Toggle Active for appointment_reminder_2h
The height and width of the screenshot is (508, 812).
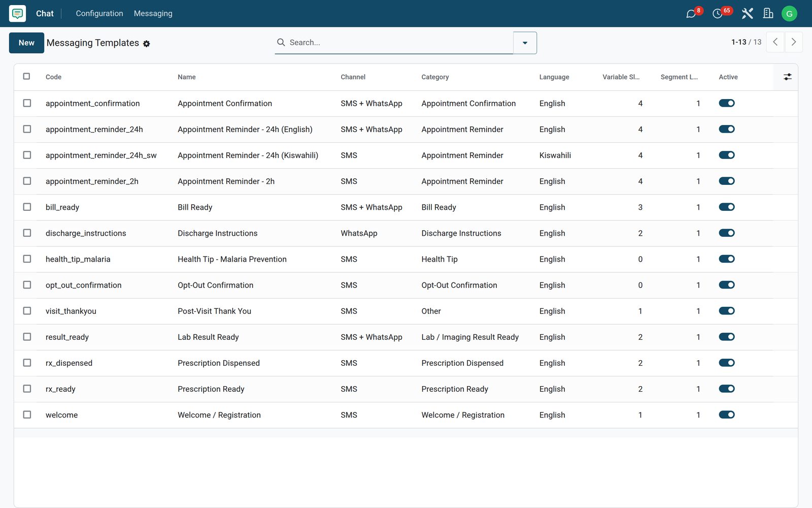coord(727,181)
